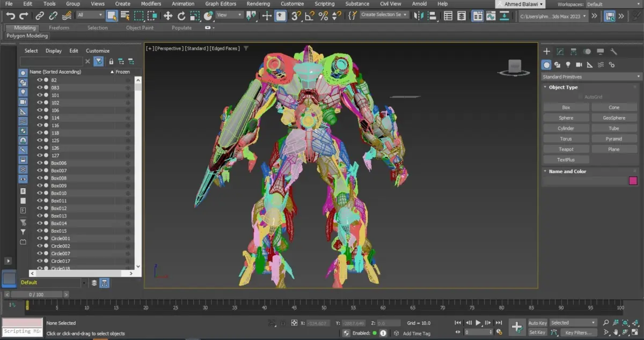Hide object Box006 using its eye icon

point(40,163)
